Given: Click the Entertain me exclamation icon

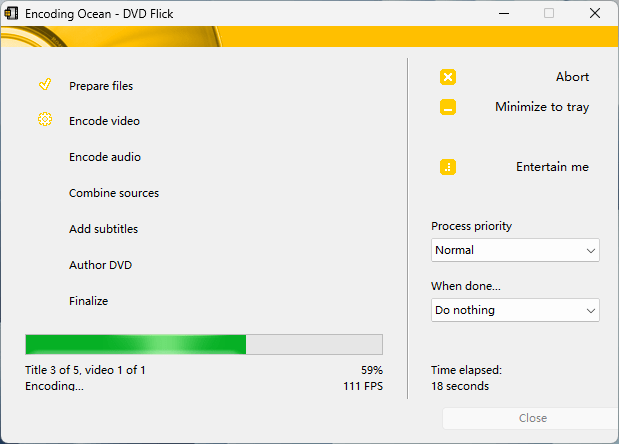Looking at the screenshot, I should (448, 168).
